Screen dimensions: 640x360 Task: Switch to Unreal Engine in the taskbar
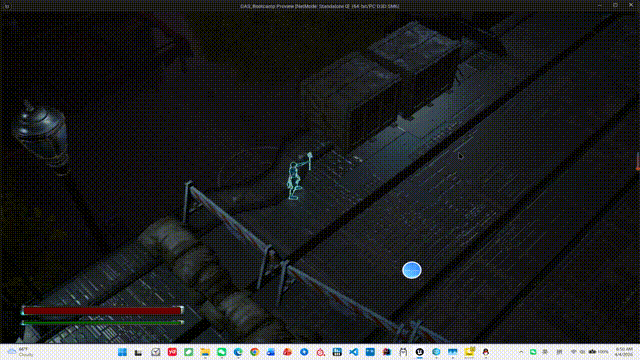pyautogui.click(x=420, y=352)
